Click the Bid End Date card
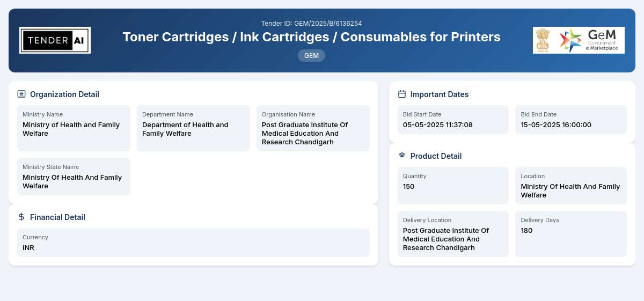This screenshot has height=301, width=644. [571, 120]
